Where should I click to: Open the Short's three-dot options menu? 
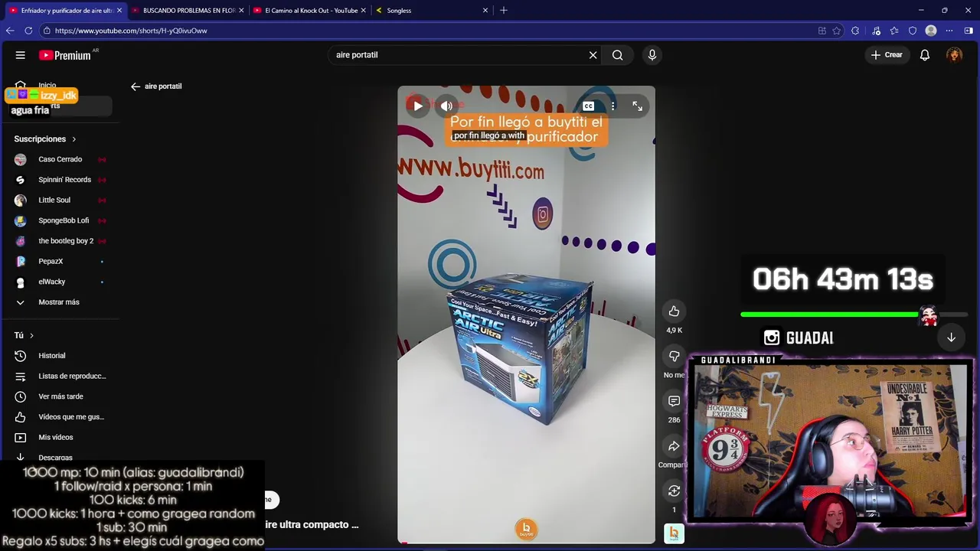[x=612, y=106]
